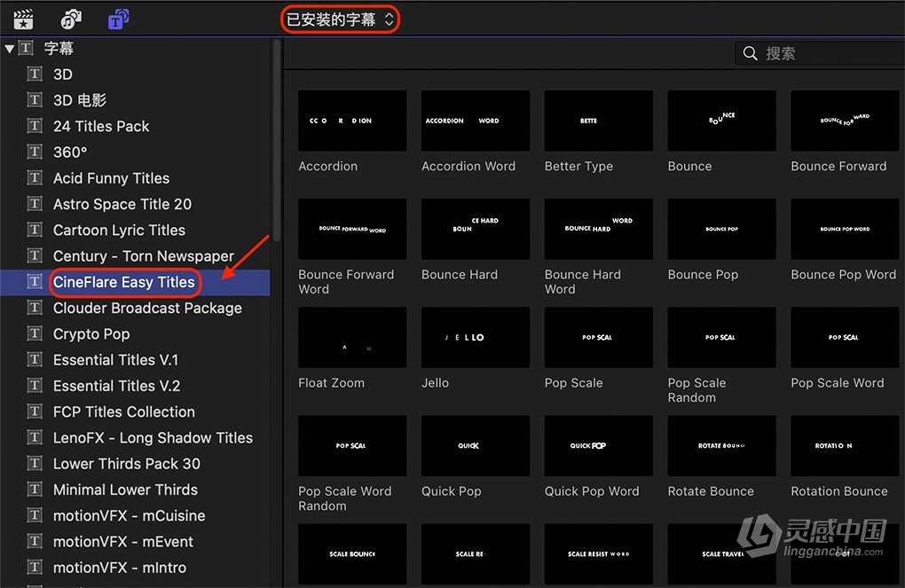
Task: Select the 3D titles category
Action: (135, 74)
